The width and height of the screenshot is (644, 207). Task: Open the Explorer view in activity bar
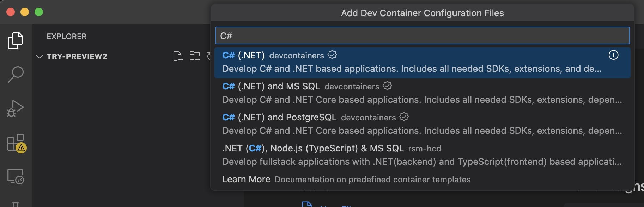(x=15, y=41)
